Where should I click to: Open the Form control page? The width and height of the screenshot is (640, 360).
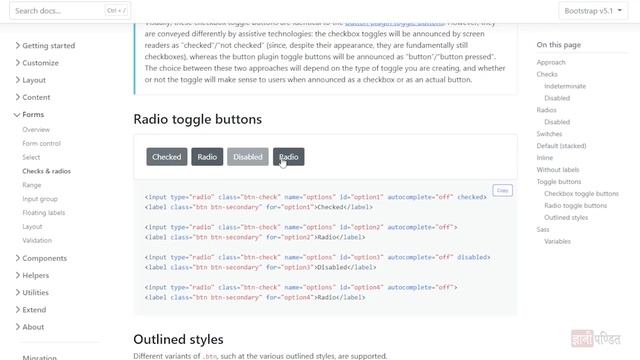pos(41,144)
